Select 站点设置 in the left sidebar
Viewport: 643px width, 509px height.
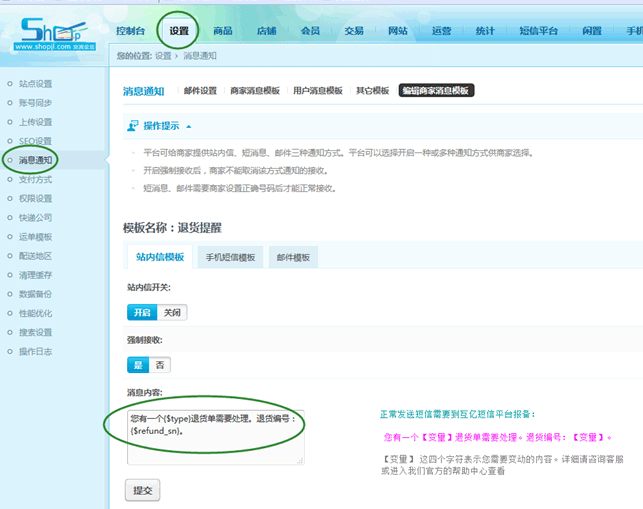35,84
